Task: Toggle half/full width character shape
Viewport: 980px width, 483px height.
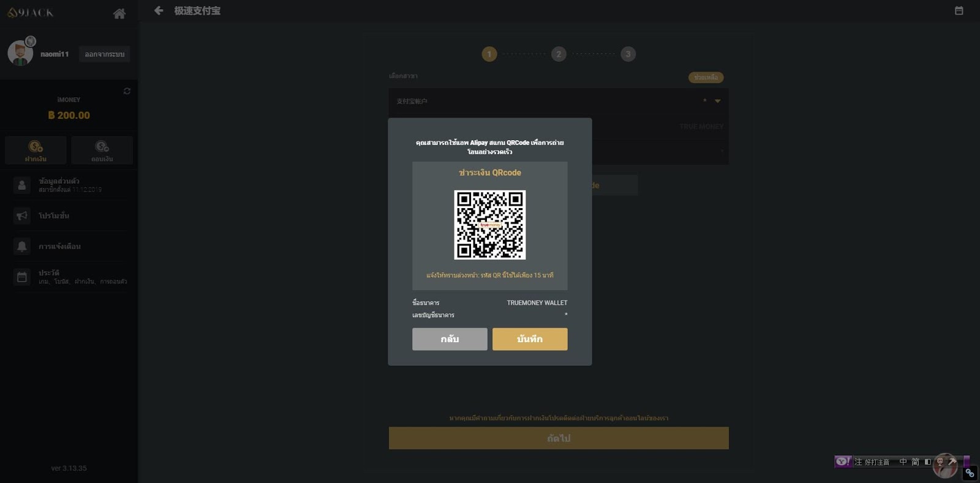Action: click(928, 462)
